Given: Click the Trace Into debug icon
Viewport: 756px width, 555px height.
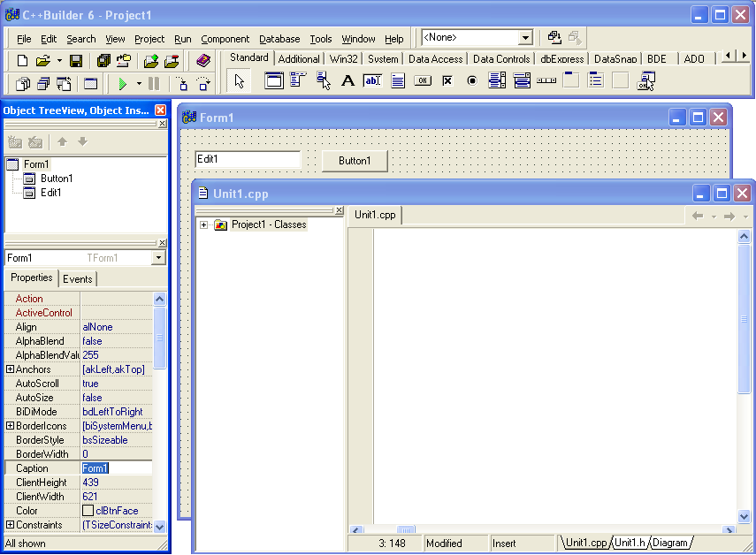Looking at the screenshot, I should (183, 84).
